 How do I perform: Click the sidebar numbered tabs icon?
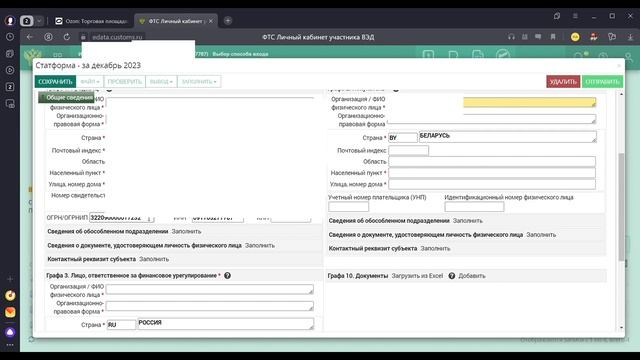pos(10,87)
